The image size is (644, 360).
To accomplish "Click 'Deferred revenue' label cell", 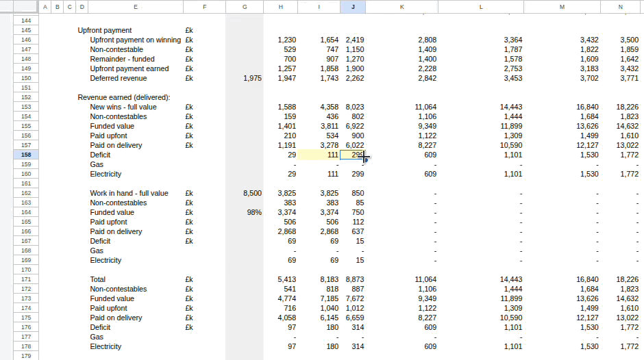I will click(119, 78).
